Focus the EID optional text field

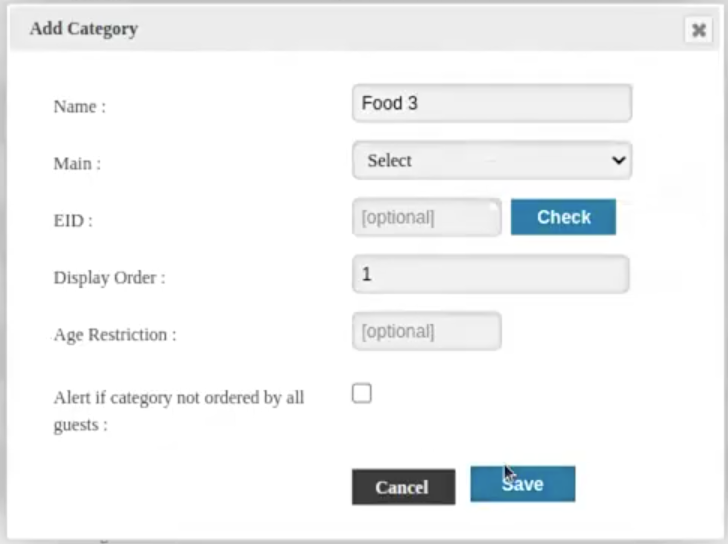(x=426, y=217)
